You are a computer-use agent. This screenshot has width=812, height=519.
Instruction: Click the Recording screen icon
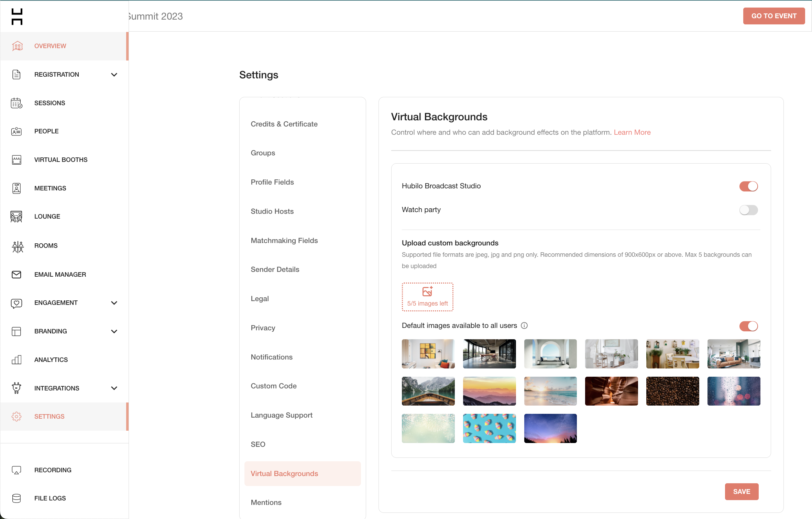pos(17,470)
